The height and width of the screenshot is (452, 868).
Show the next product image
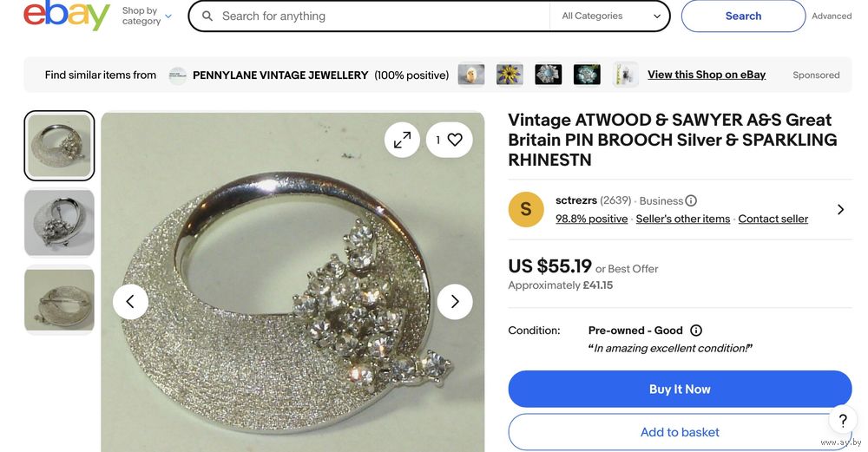point(454,302)
